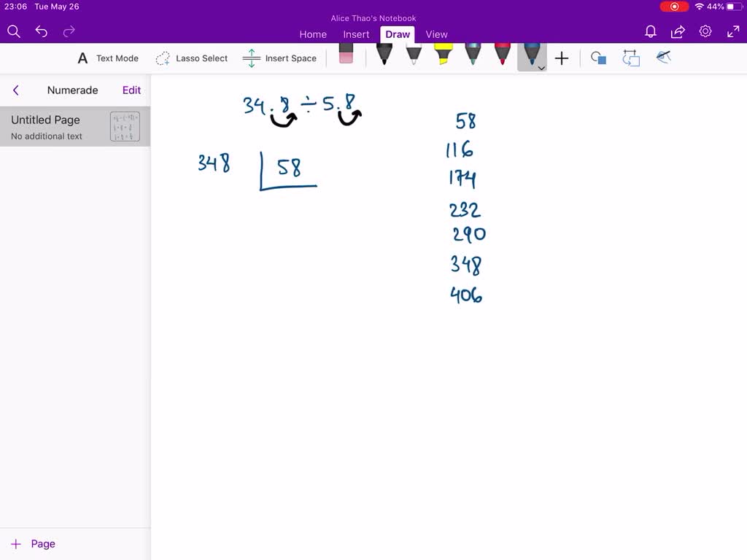Image resolution: width=747 pixels, height=560 pixels.
Task: Add a new page with the Page button
Action: pos(32,543)
